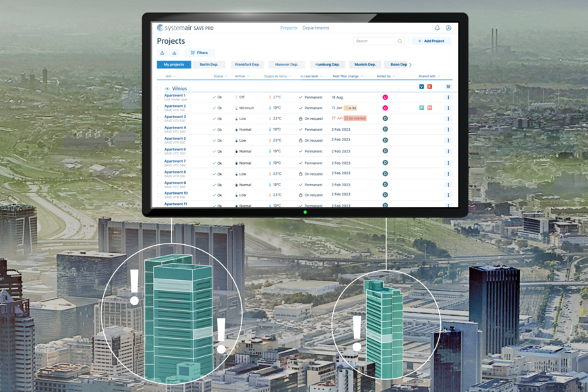This screenshot has height=392, width=588.
Task: Click the upload icon next to the download icon
Action: [174, 53]
